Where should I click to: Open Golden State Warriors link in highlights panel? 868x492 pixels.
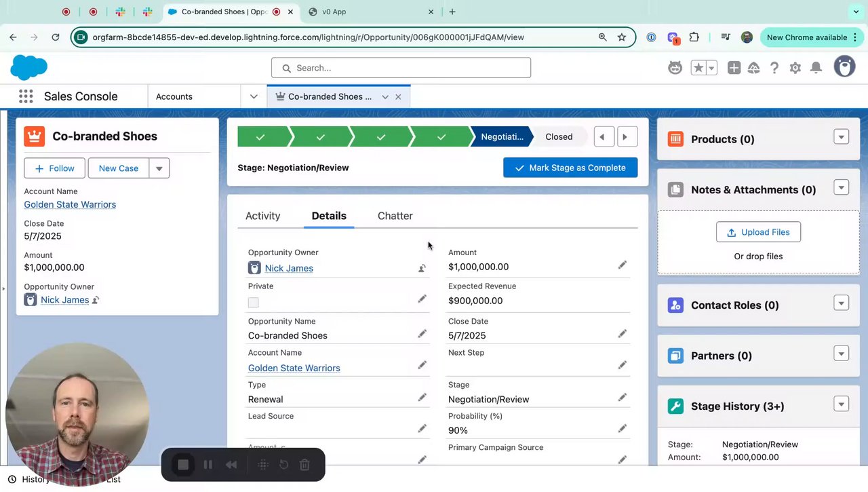(x=70, y=204)
